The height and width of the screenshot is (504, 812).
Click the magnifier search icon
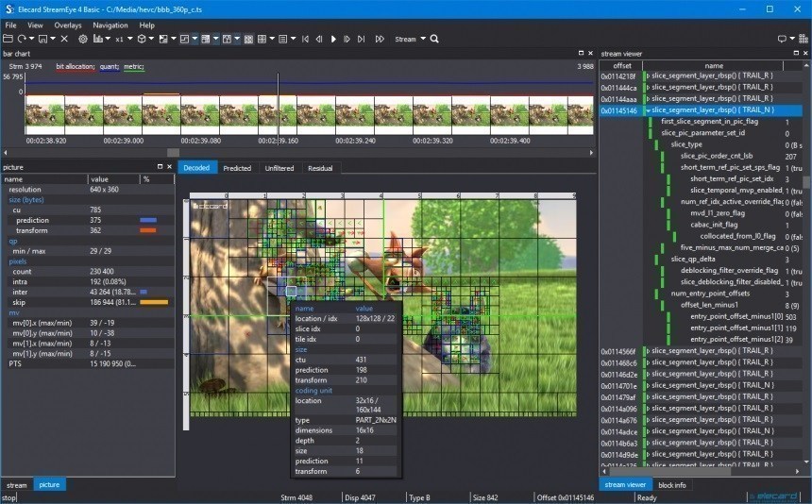coord(434,39)
